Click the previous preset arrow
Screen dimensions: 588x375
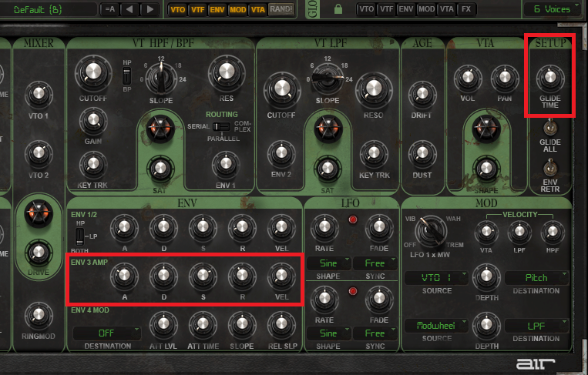[x=131, y=9]
